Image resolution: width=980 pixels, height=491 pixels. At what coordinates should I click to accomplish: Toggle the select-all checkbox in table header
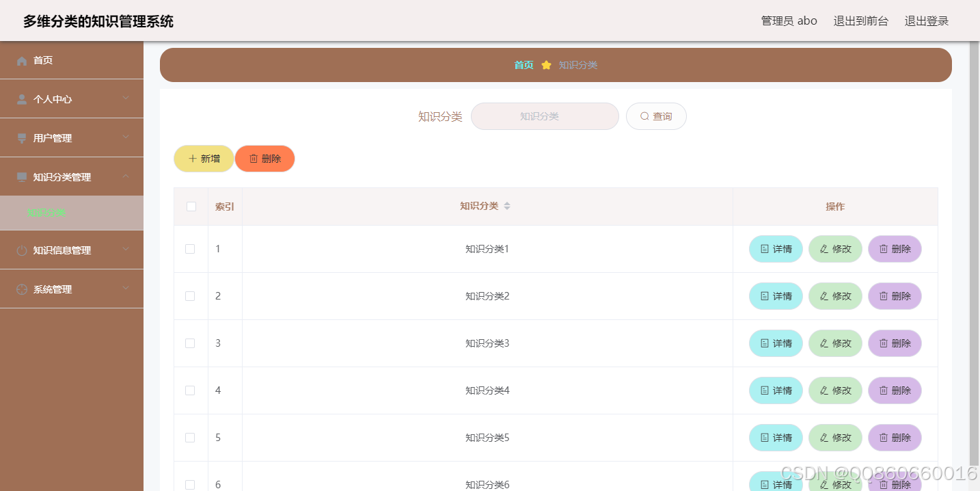[x=191, y=207]
